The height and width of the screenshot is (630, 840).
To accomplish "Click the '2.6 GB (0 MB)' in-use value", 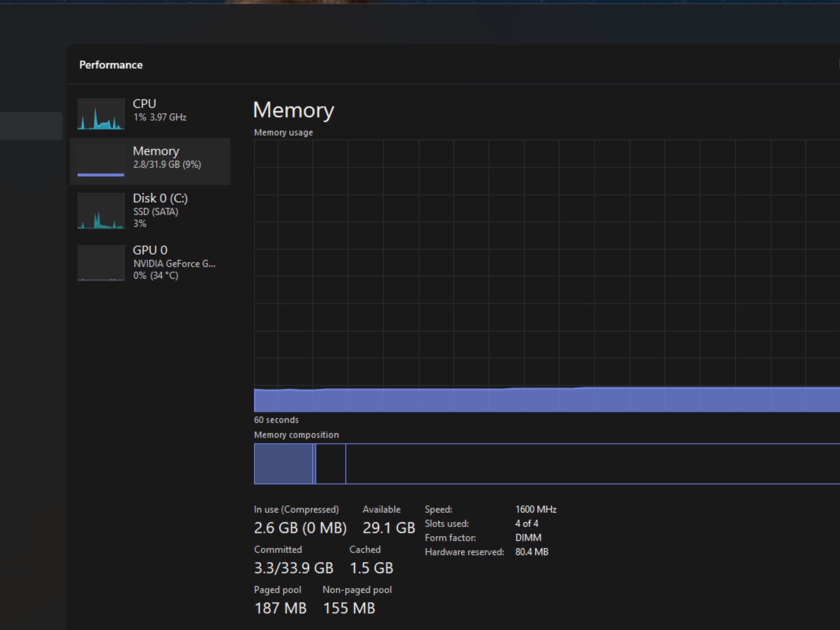I will (300, 528).
